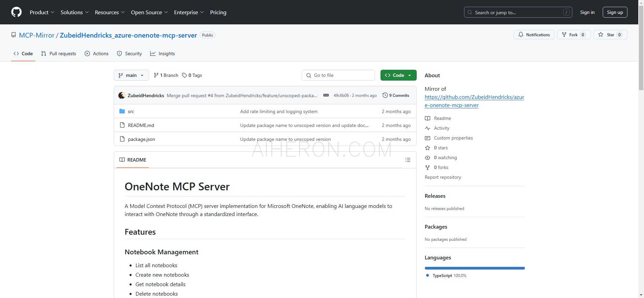The height and width of the screenshot is (298, 644).
Task: Click the Readme link in About
Action: [x=442, y=118]
